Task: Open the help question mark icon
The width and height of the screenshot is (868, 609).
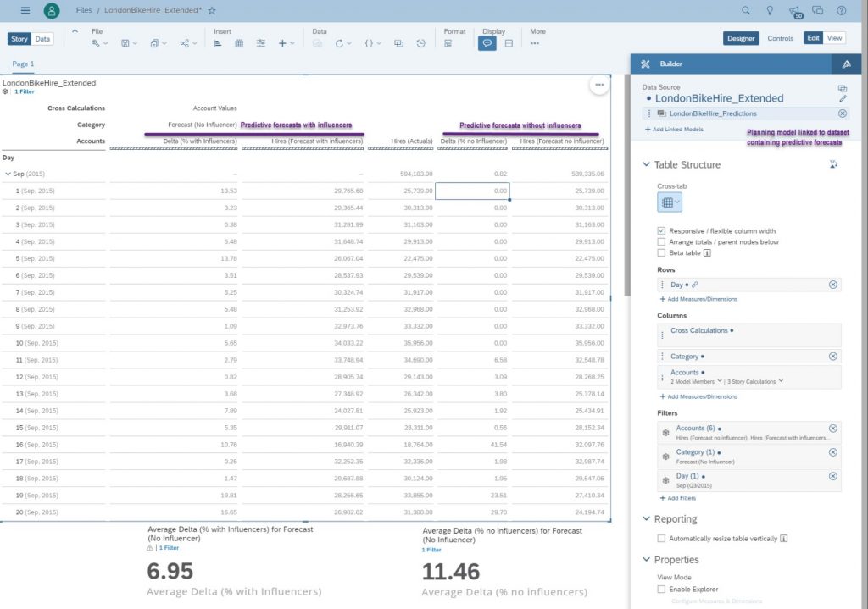Action: click(842, 10)
